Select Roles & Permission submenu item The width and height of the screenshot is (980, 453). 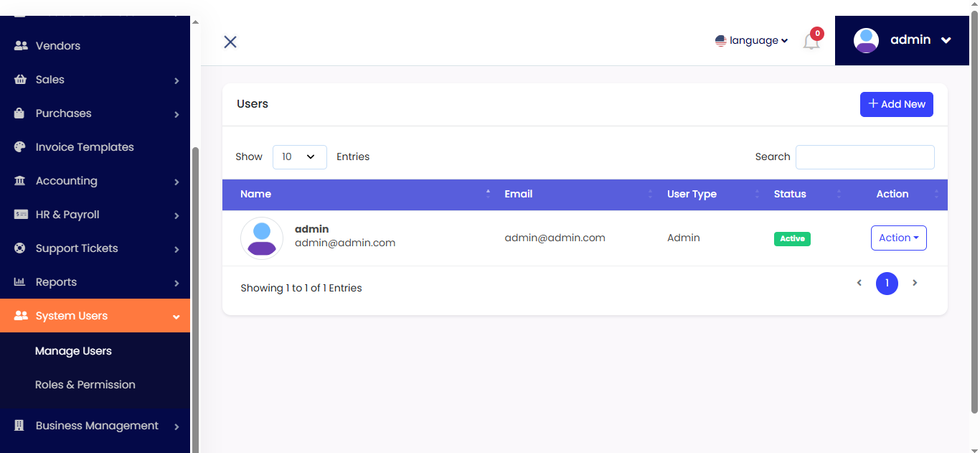[85, 385]
